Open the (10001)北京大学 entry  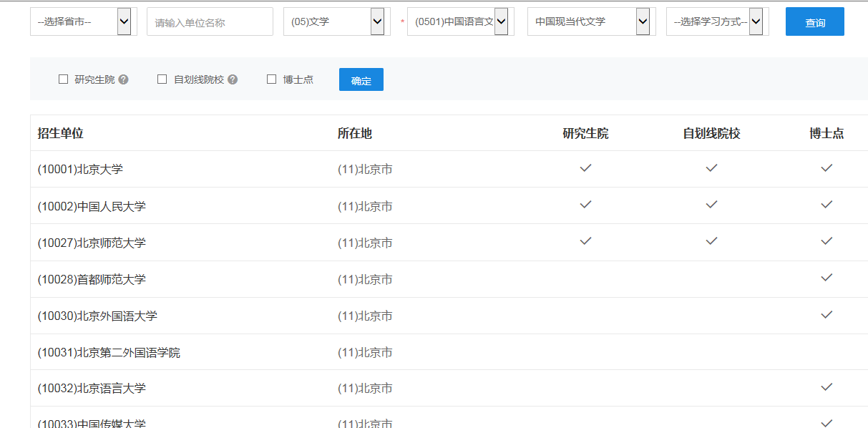click(x=80, y=170)
